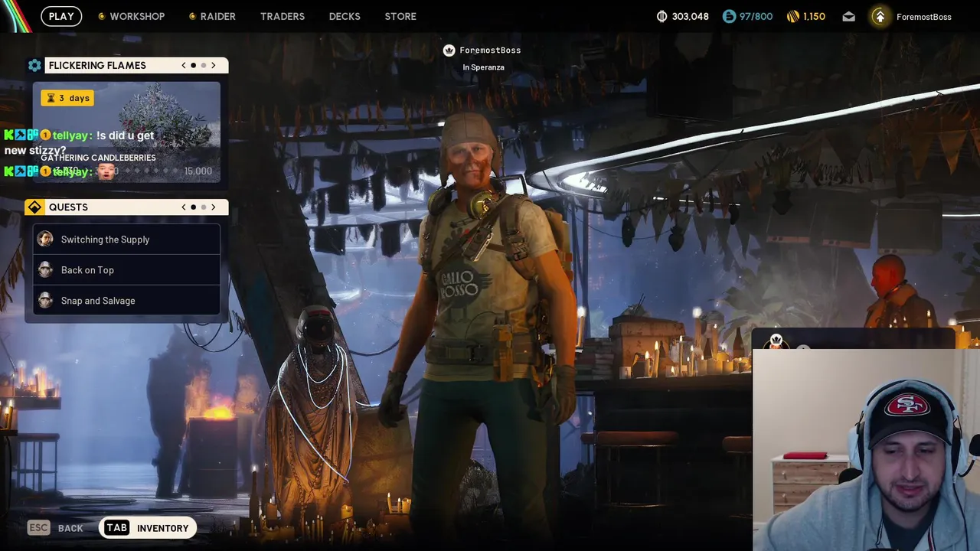Click the Flickering Flames event gear icon

[x=34, y=65]
